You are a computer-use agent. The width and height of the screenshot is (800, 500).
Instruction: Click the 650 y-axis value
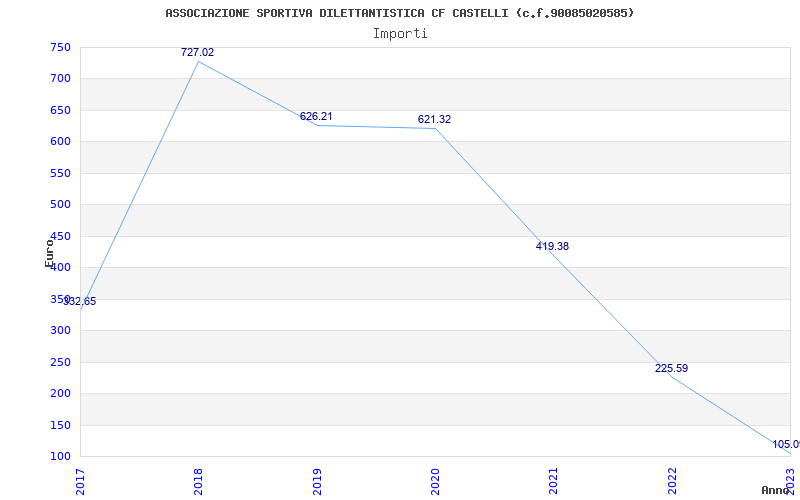(x=60, y=110)
